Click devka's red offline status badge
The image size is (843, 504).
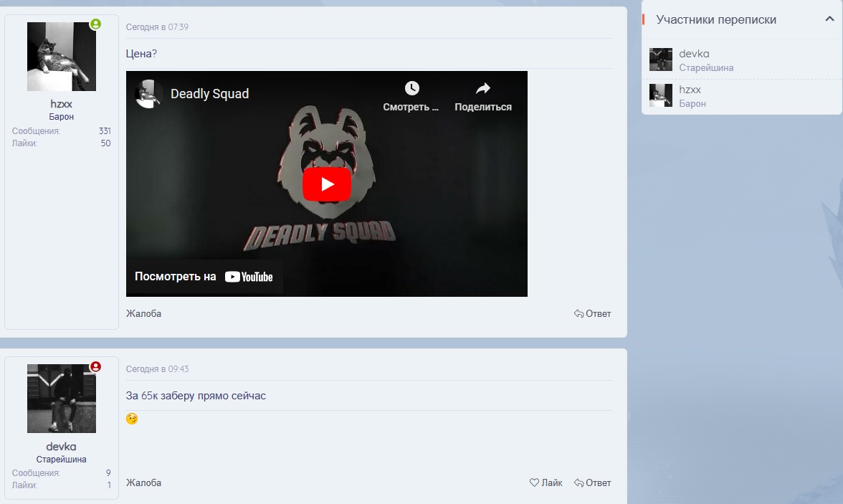tap(95, 366)
